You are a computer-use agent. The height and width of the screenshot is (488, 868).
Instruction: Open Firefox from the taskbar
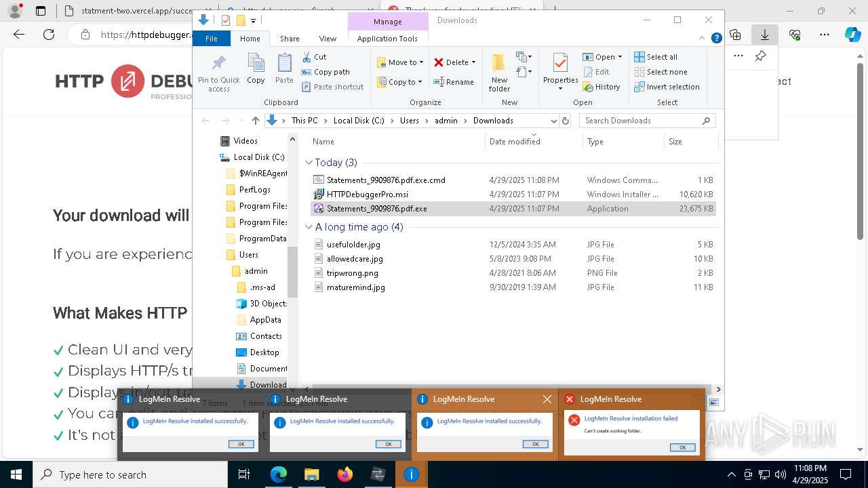pos(345,474)
